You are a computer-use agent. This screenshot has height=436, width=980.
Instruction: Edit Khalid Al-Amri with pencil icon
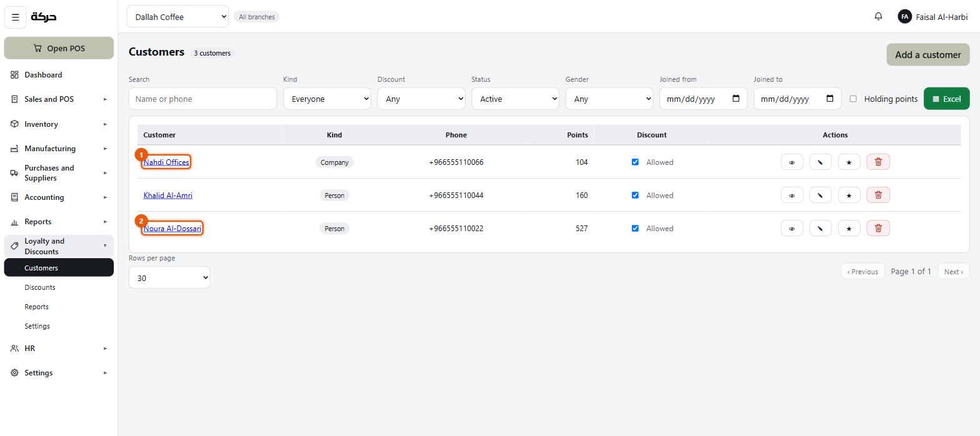coord(820,195)
